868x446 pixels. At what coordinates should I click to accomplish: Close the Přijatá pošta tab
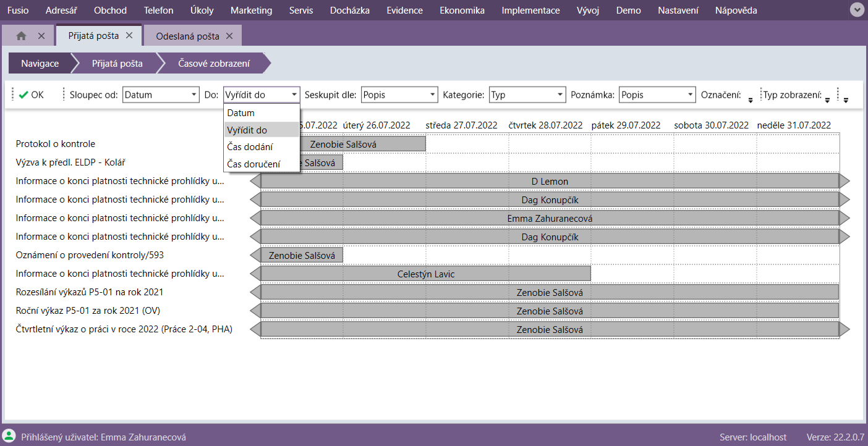[x=129, y=36]
